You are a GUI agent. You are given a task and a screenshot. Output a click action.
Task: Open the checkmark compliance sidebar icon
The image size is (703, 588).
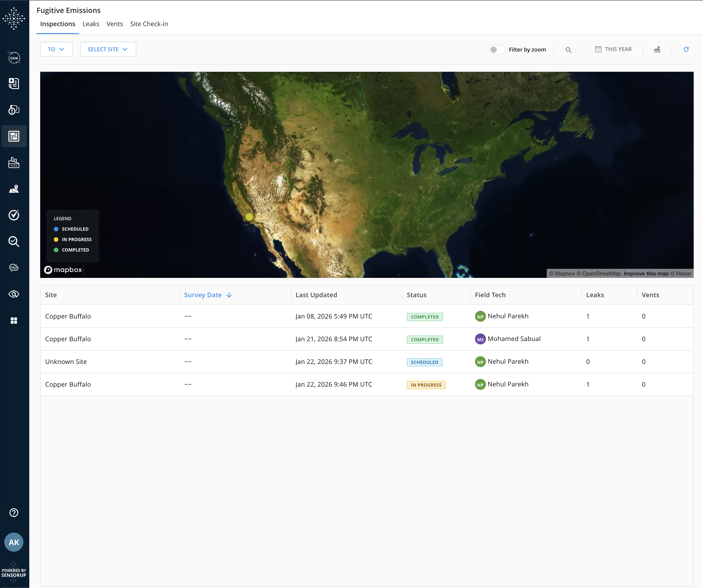pos(14,215)
